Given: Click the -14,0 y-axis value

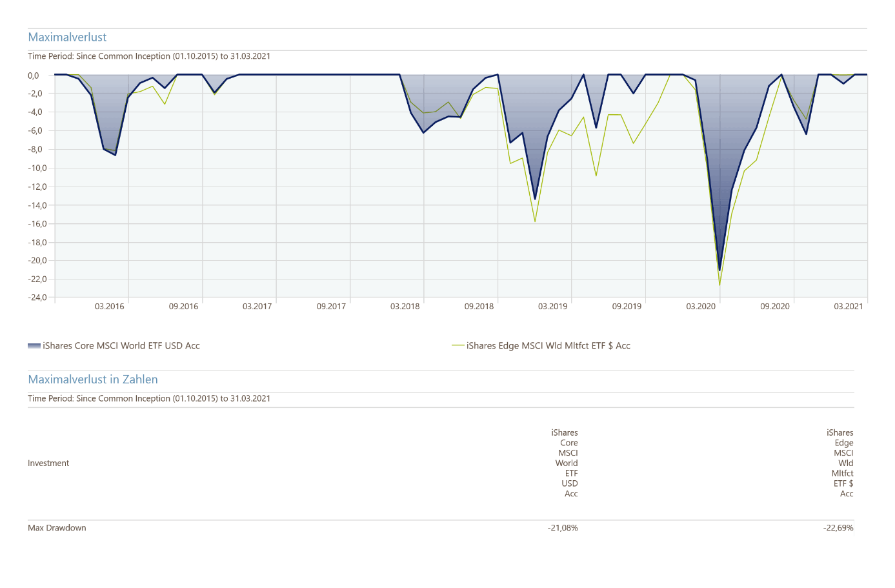Looking at the screenshot, I should point(37,206).
